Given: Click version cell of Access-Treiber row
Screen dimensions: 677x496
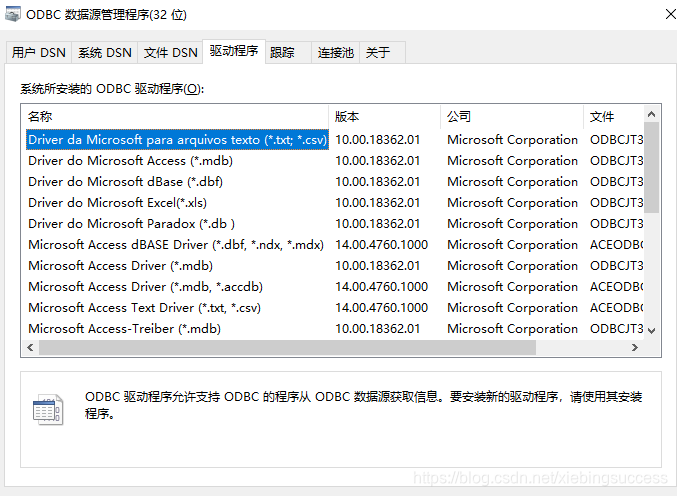Looking at the screenshot, I should coord(378,329).
